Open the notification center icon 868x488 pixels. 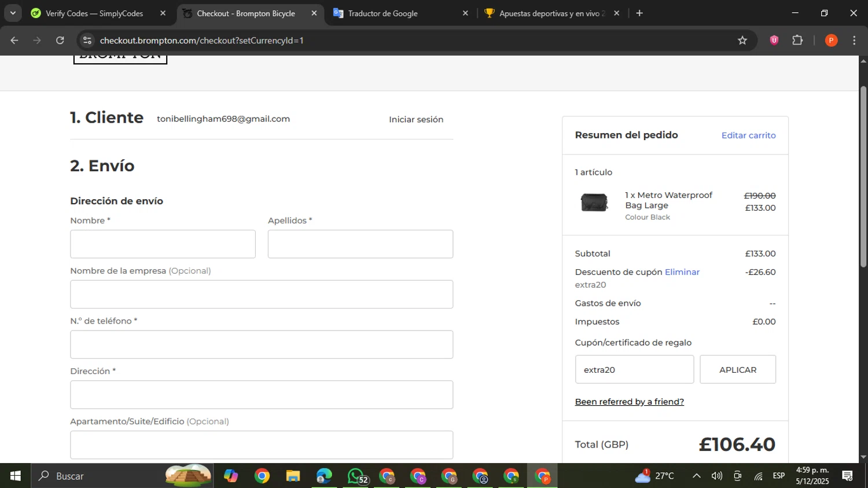tap(848, 476)
